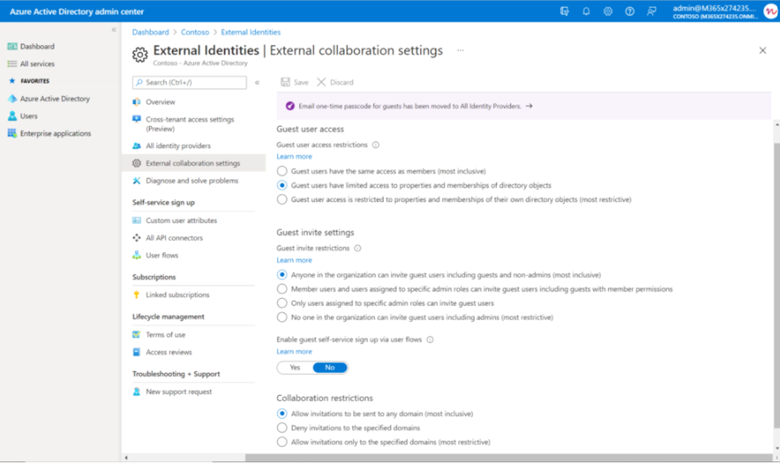Open the portal settings gear in header
The image size is (780, 464).
coord(608,11)
